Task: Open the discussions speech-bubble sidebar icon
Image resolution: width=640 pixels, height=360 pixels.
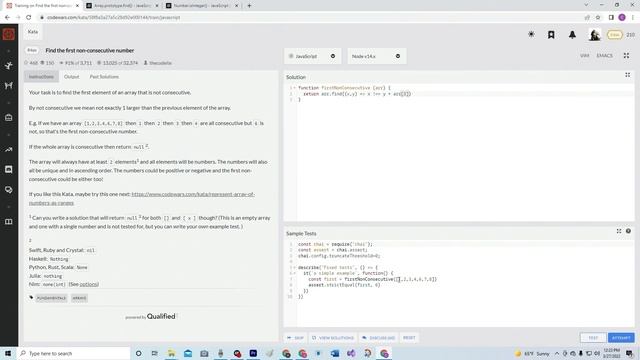Action: tap(9, 189)
